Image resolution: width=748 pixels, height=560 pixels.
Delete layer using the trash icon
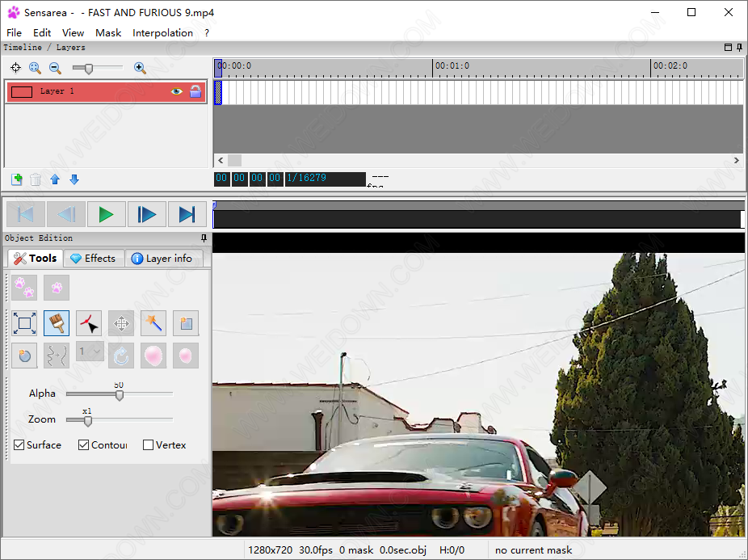[36, 179]
